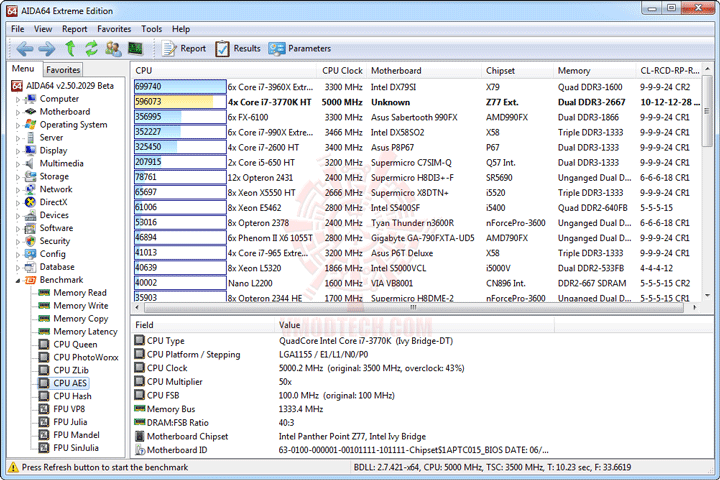Open the View menu

click(x=43, y=29)
